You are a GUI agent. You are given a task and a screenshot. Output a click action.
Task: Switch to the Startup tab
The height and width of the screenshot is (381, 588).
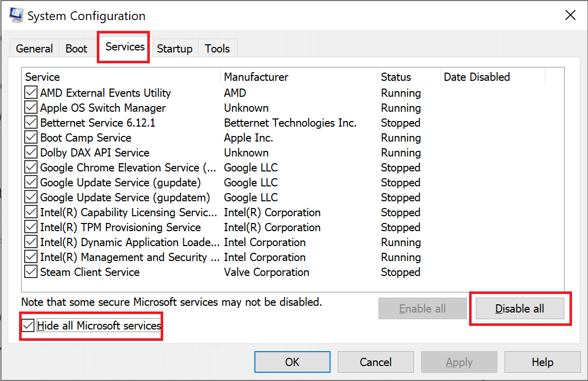[175, 49]
